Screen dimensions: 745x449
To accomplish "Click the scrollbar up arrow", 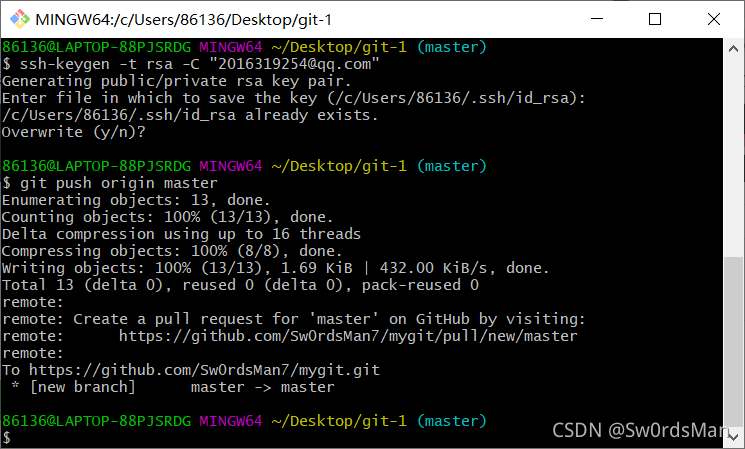I will coord(733,48).
